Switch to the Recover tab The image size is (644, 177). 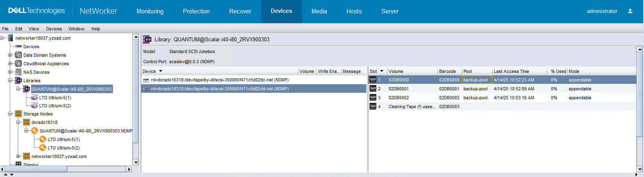(240, 11)
